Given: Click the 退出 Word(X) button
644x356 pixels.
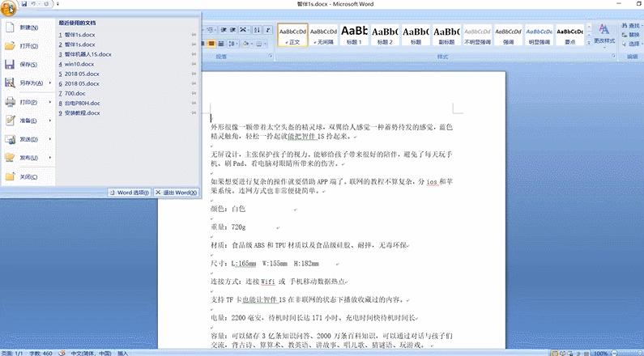Looking at the screenshot, I should tap(177, 193).
